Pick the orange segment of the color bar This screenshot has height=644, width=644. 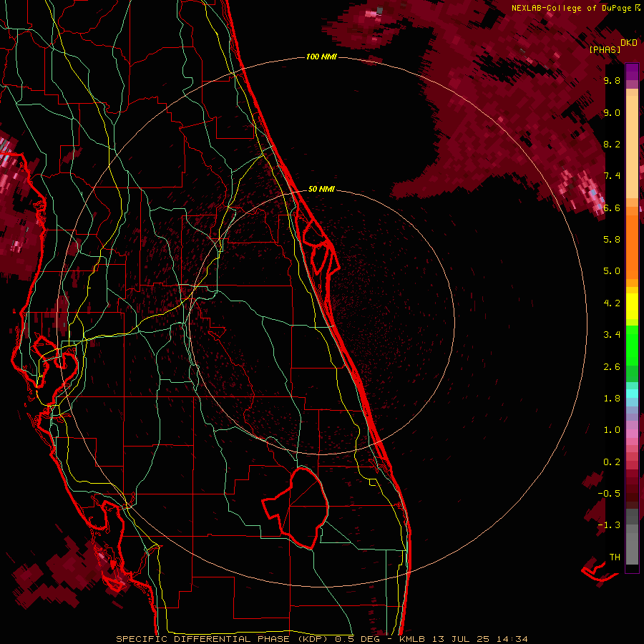(632, 246)
